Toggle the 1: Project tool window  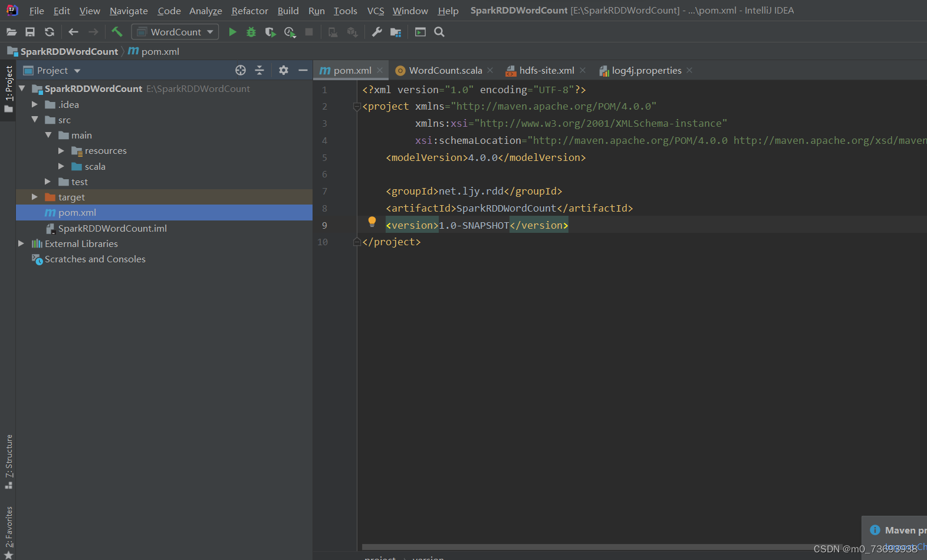pyautogui.click(x=8, y=89)
